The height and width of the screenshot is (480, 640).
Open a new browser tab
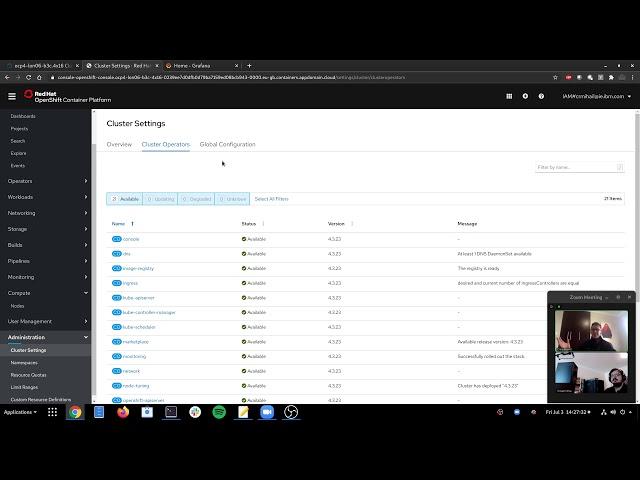pyautogui.click(x=249, y=65)
